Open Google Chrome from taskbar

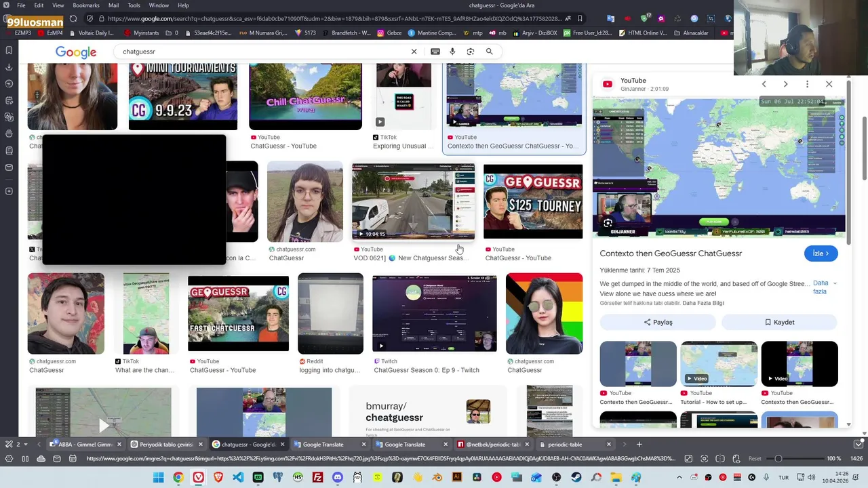pos(178,477)
